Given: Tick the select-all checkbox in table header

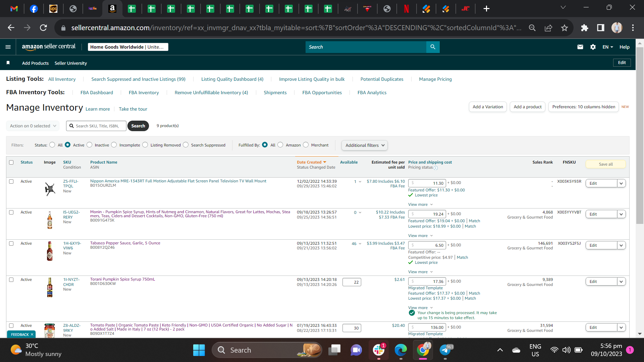Looking at the screenshot, I should (x=11, y=163).
